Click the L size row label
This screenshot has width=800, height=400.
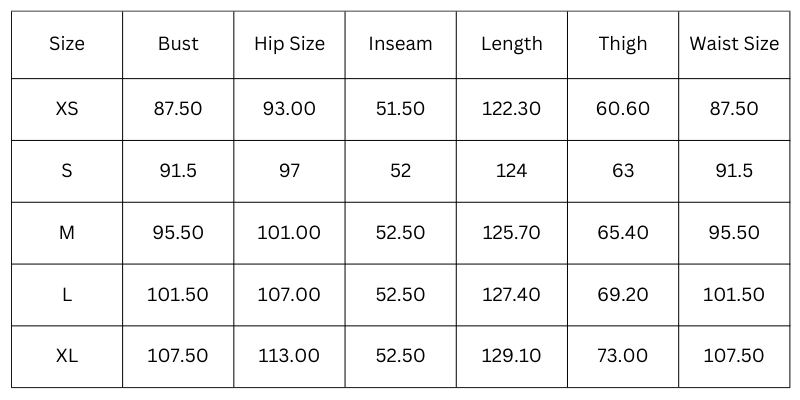point(67,295)
